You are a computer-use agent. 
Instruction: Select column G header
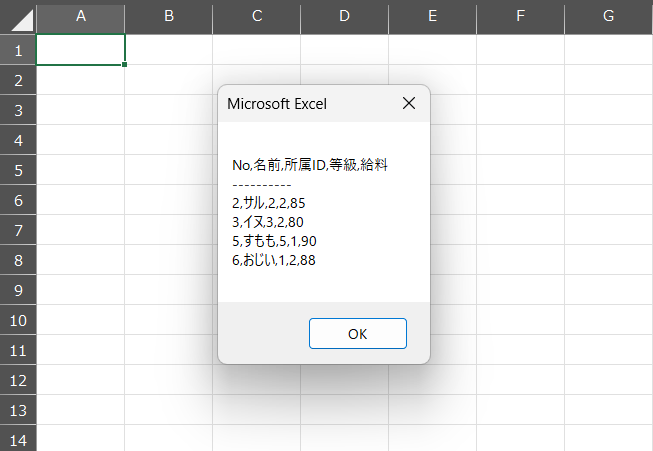608,17
